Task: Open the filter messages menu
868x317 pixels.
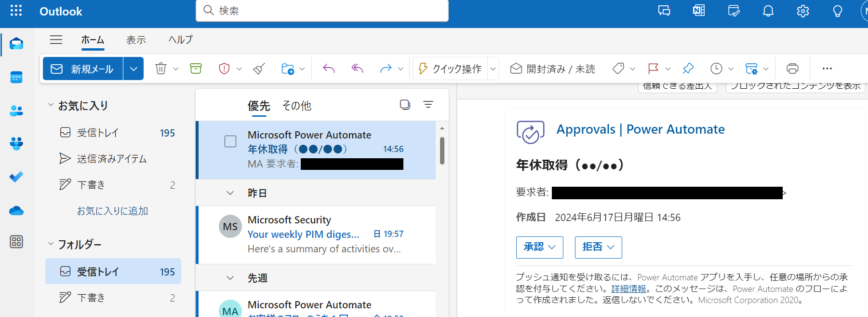Action: click(x=428, y=105)
